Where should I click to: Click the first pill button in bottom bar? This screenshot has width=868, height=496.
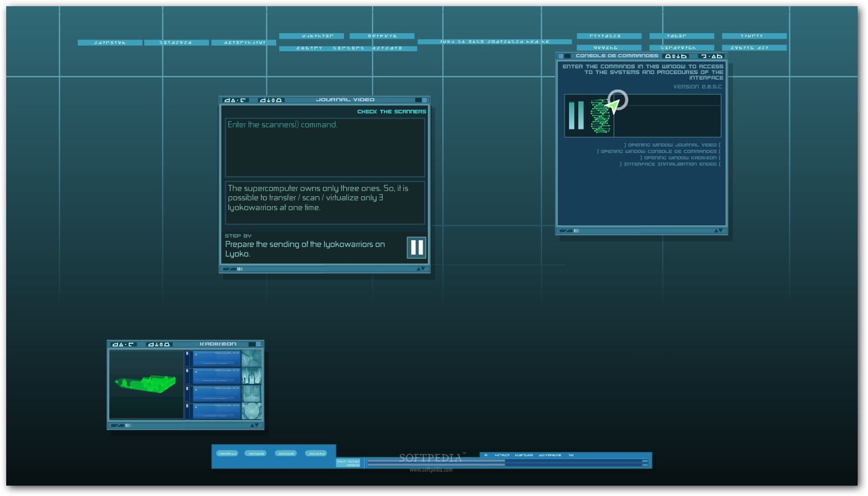pos(227,454)
